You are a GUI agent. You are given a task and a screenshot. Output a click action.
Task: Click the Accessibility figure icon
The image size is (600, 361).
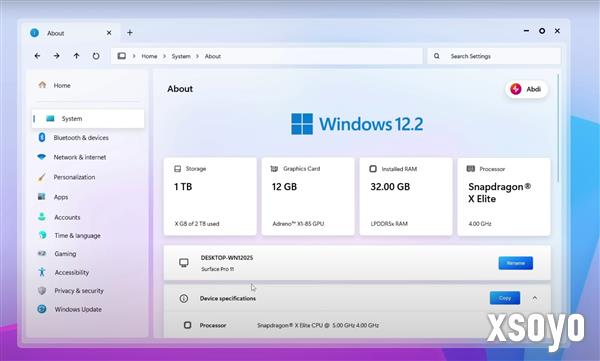pyautogui.click(x=42, y=272)
